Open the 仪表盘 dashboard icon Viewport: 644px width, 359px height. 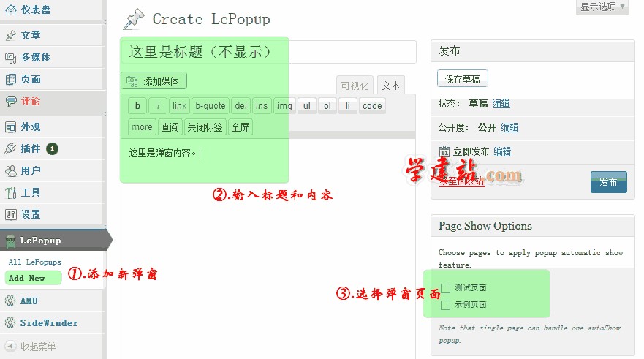[x=11, y=10]
